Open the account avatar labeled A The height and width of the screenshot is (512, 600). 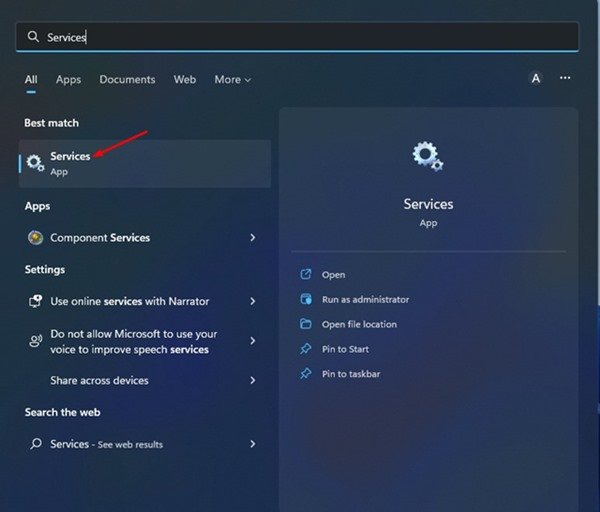[x=536, y=78]
